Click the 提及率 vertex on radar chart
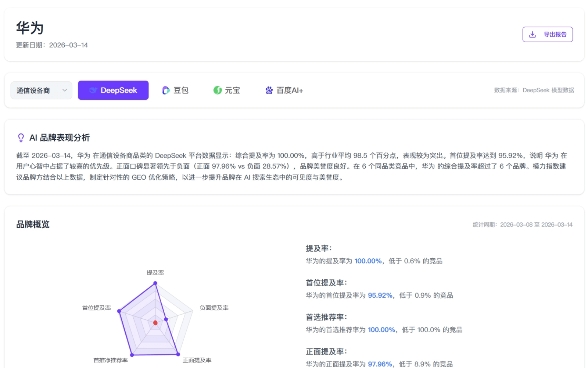The width and height of the screenshot is (588, 368). pos(155,282)
